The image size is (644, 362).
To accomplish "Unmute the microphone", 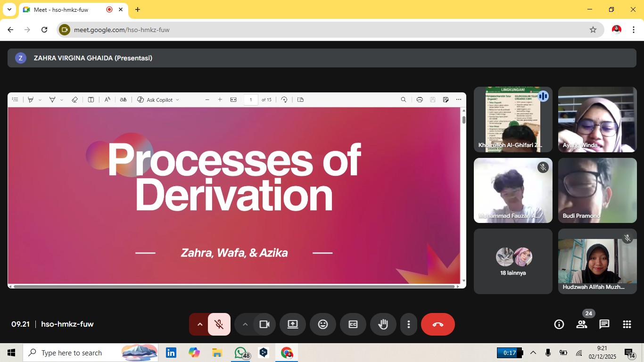I will [219, 324].
